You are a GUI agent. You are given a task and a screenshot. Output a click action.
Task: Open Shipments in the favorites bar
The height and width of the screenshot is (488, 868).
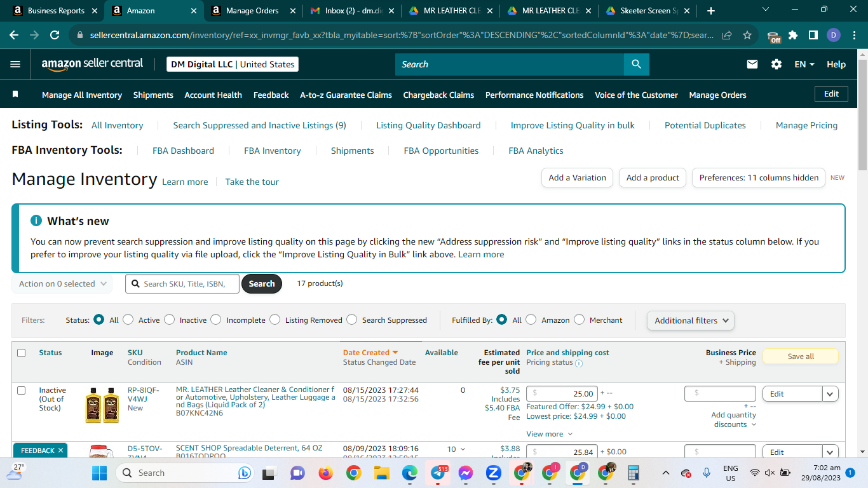tap(153, 95)
